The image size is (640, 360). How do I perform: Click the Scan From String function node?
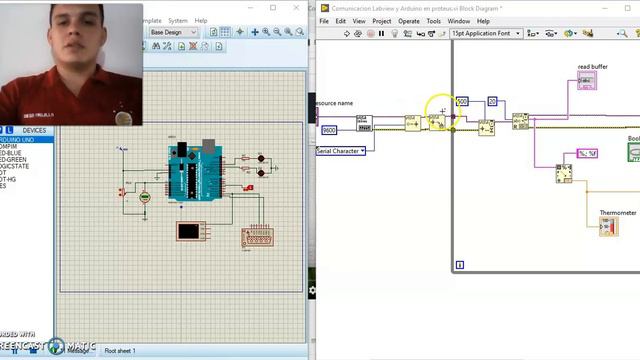tap(564, 173)
